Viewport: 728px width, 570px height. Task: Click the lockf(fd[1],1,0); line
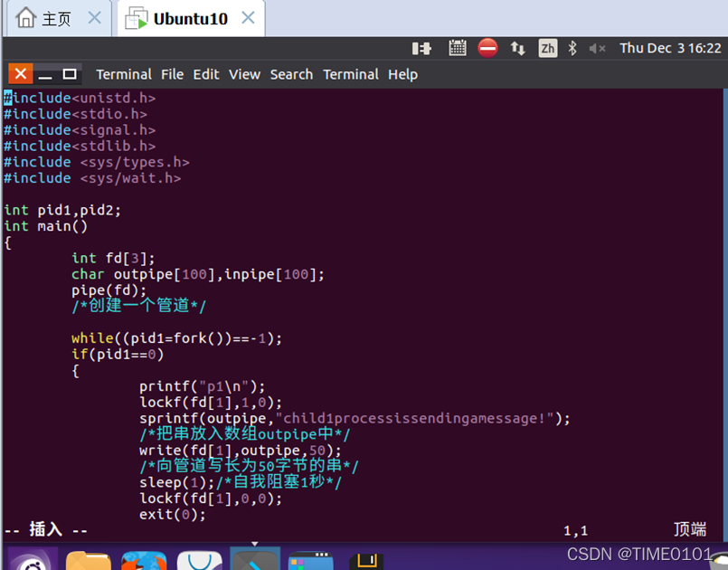pos(211,403)
